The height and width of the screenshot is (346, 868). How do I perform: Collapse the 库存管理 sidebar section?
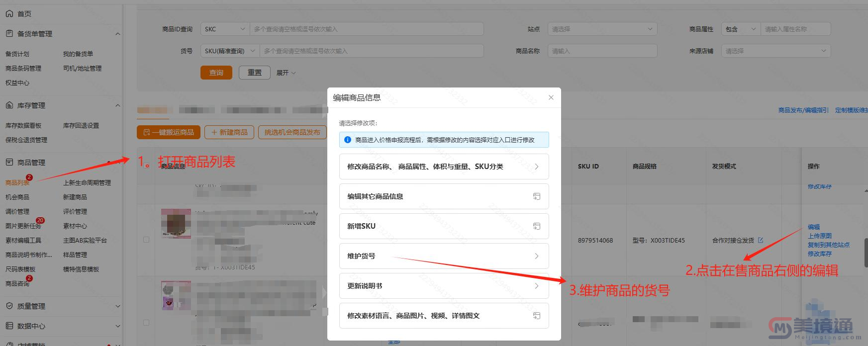click(x=118, y=105)
